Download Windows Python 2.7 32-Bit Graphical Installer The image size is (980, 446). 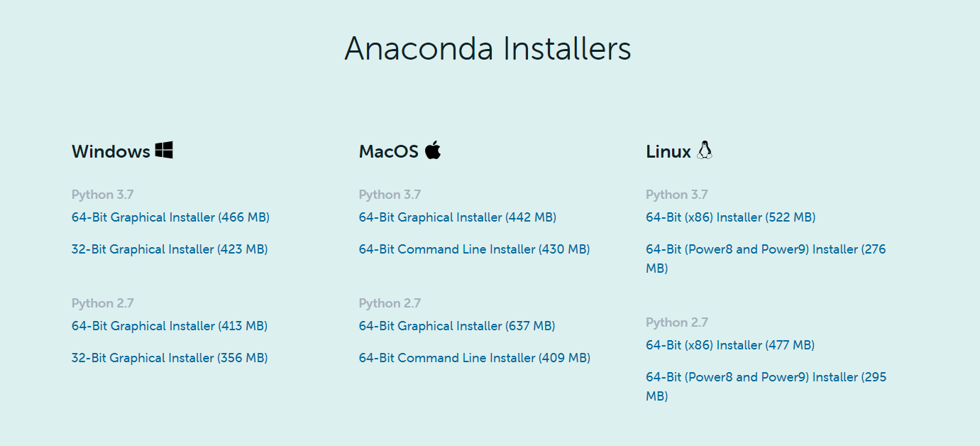pyautogui.click(x=170, y=358)
